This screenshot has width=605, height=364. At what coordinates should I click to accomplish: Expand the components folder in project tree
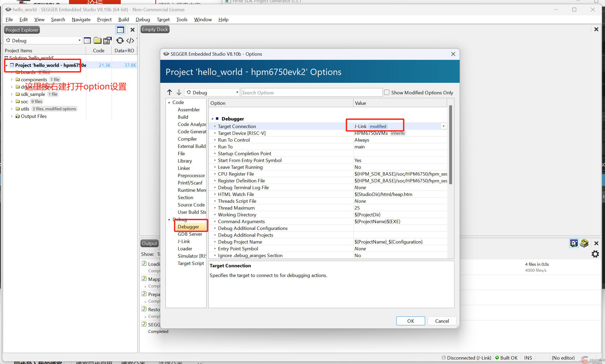(12, 79)
